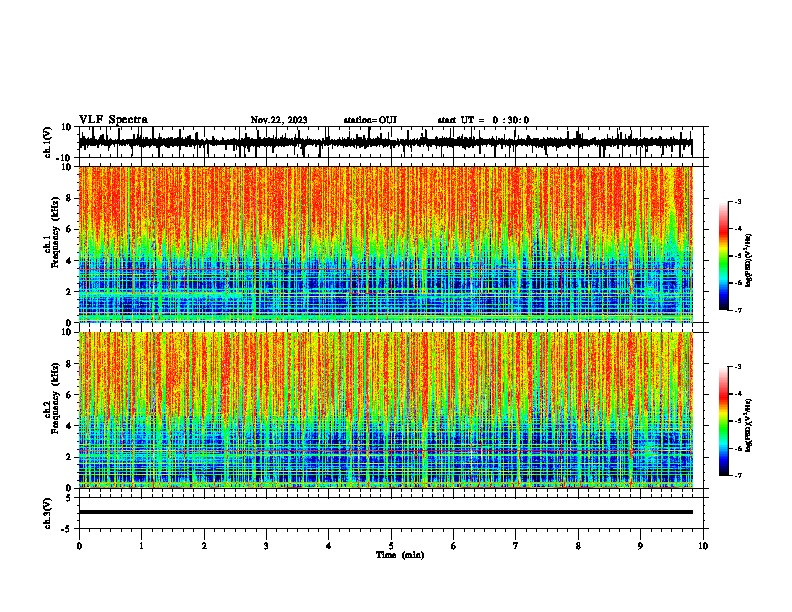Click the ch.2 spectrogram plot area
Viewport: 792px width, 612px height.
click(385, 410)
